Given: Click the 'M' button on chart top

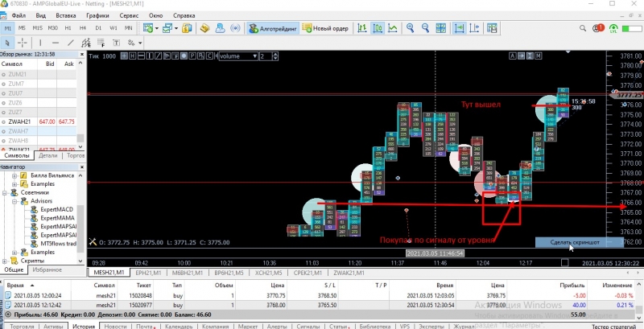Looking at the screenshot, I should (538, 56).
